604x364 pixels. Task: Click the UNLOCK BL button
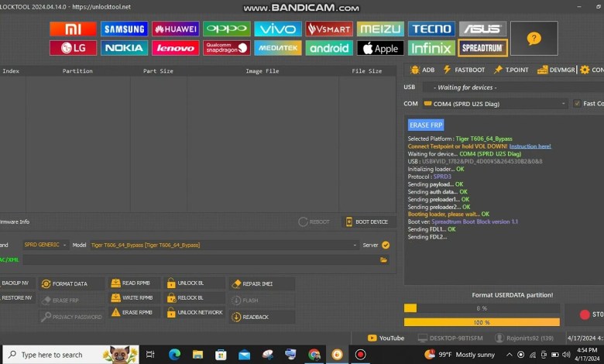(194, 283)
